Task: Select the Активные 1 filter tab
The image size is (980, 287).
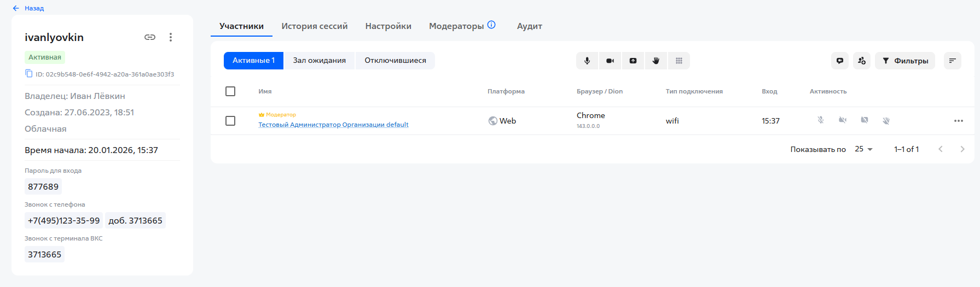Action: click(253, 61)
